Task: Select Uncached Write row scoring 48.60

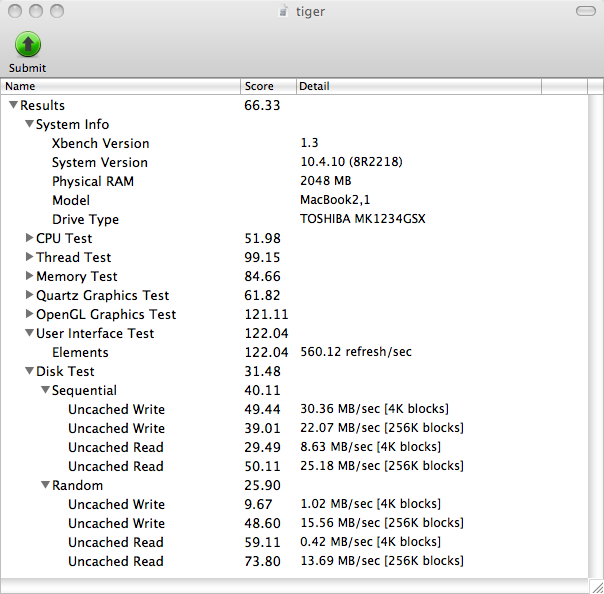Action: [x=294, y=523]
